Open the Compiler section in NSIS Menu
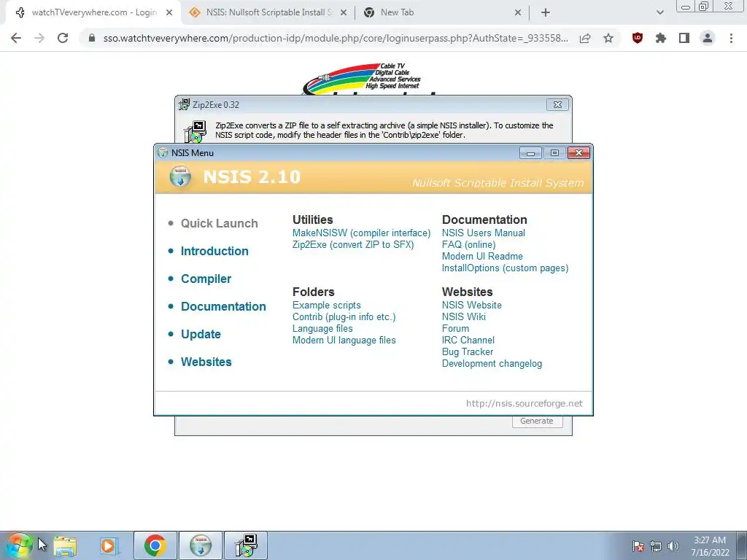Image resolution: width=747 pixels, height=560 pixels. pos(206,279)
